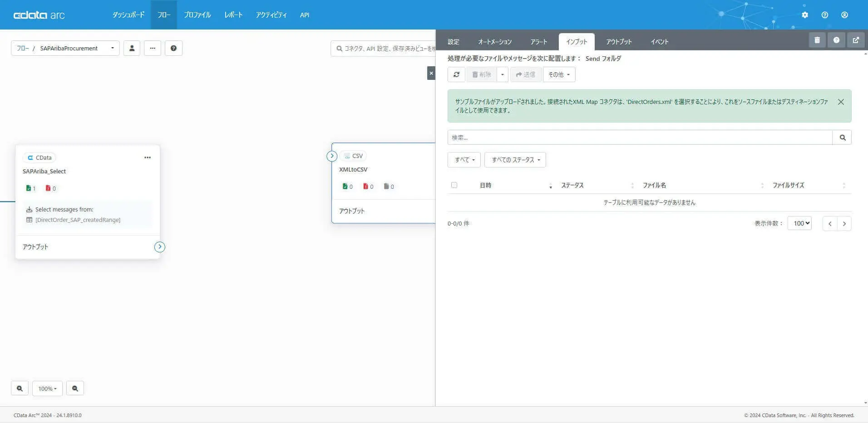Click the 検索 file search input
Screen dimensions: 868x423
640,138
